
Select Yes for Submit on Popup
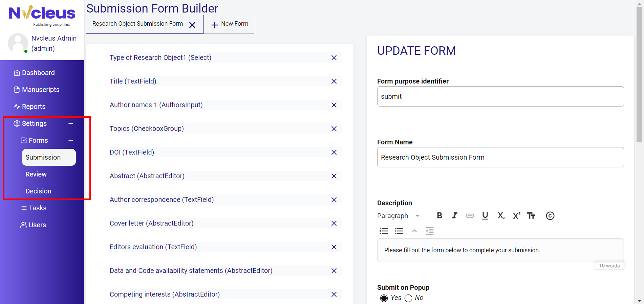pyautogui.click(x=384, y=298)
